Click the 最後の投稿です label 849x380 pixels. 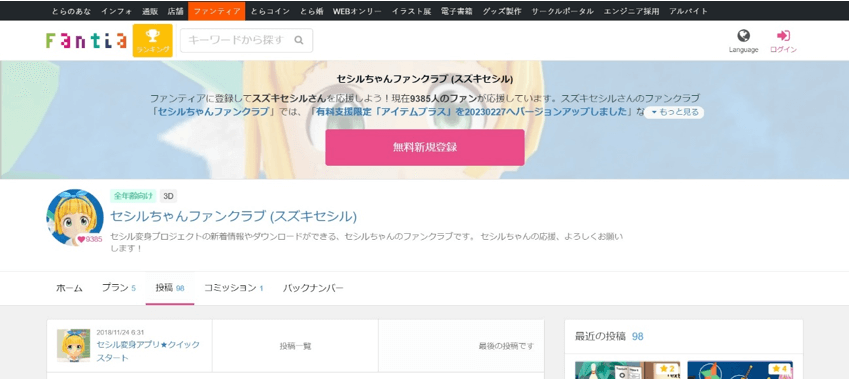506,346
